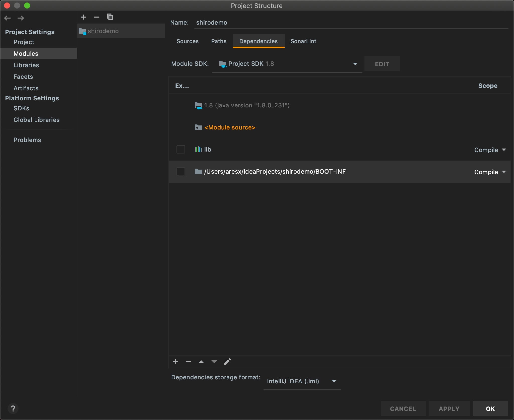Viewport: 514px width, 420px height.
Task: Switch to the SonarLint tab
Action: coord(303,41)
